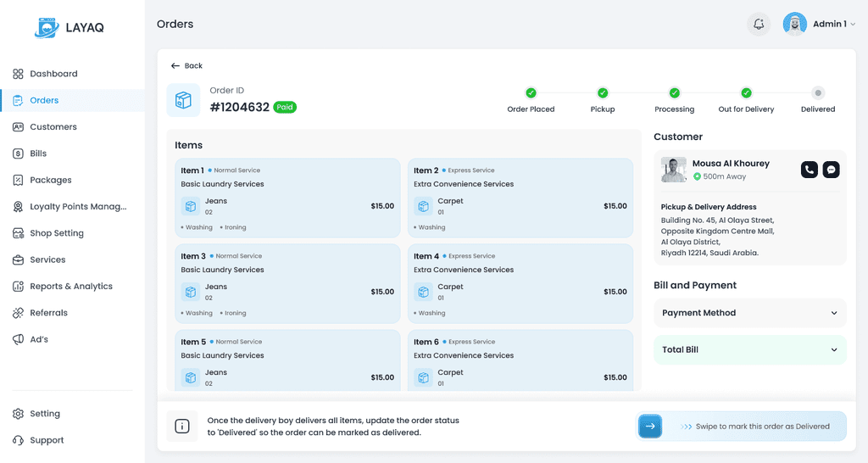Click Item 6 Carpet box icon
Screen dimensions: 868x463
(x=424, y=377)
